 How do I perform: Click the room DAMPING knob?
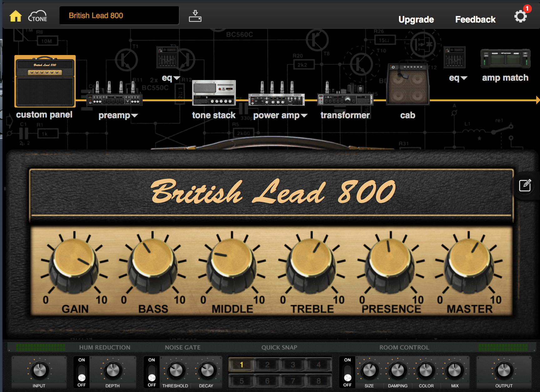pos(398,370)
